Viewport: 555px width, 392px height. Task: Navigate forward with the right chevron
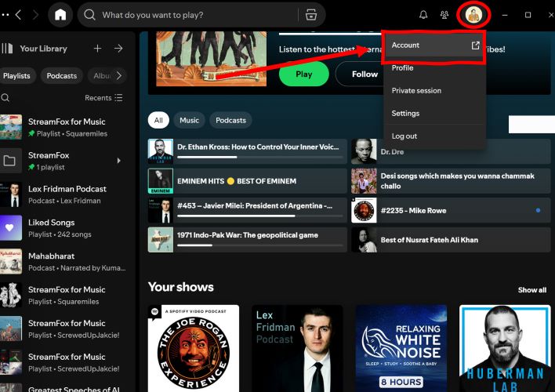[x=35, y=15]
